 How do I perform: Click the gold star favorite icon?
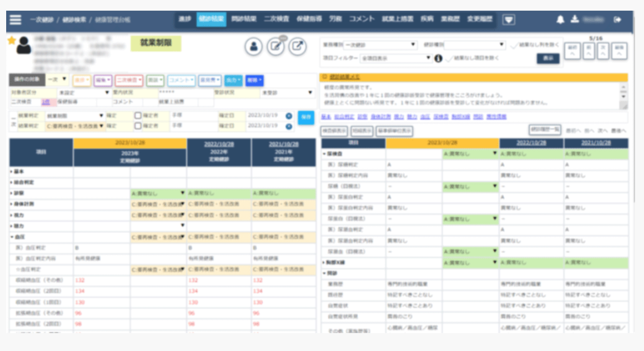[11, 40]
